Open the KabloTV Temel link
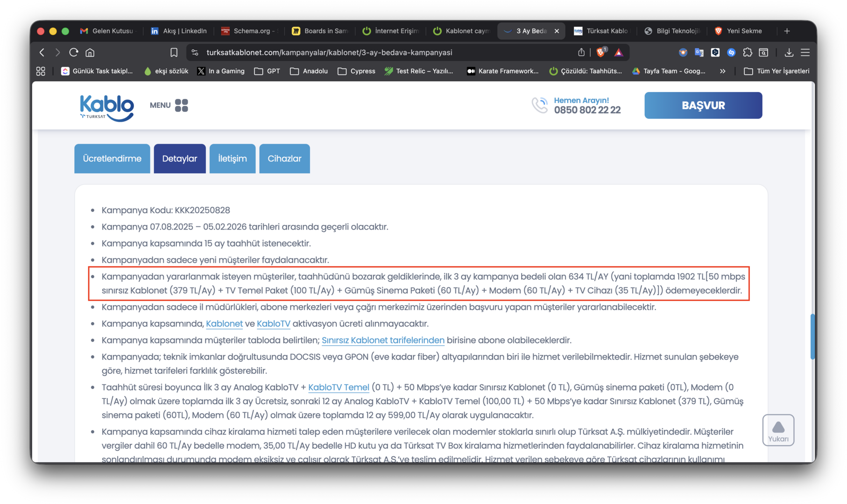The width and height of the screenshot is (847, 504). click(x=339, y=387)
